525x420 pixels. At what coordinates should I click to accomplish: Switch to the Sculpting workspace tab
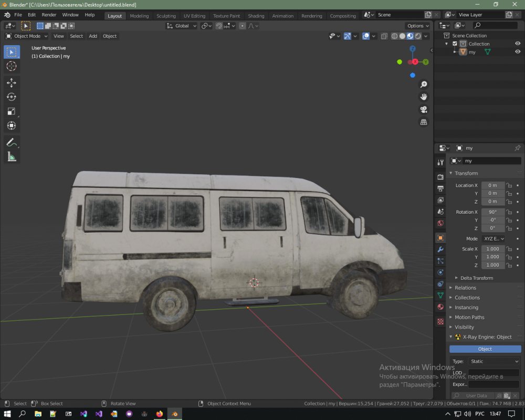(x=166, y=16)
